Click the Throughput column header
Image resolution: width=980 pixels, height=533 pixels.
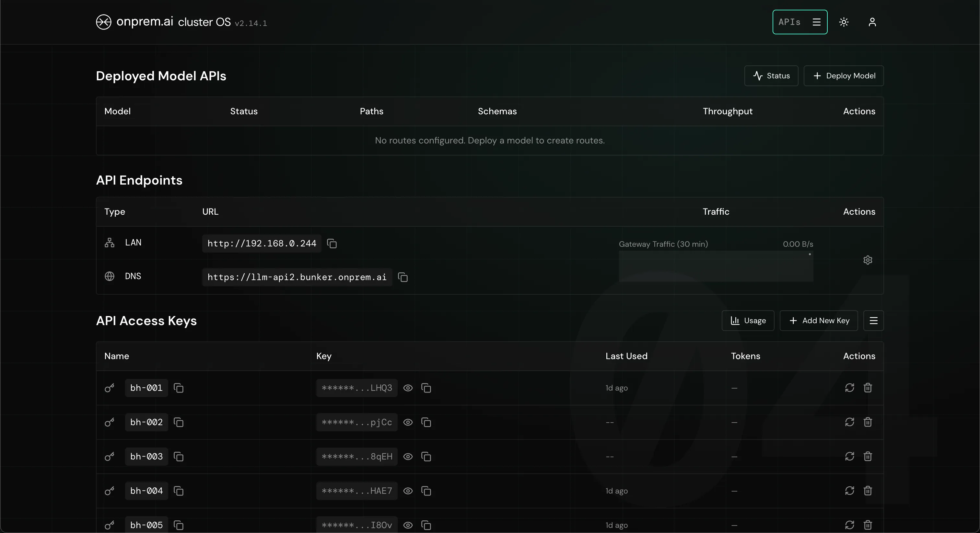click(728, 111)
